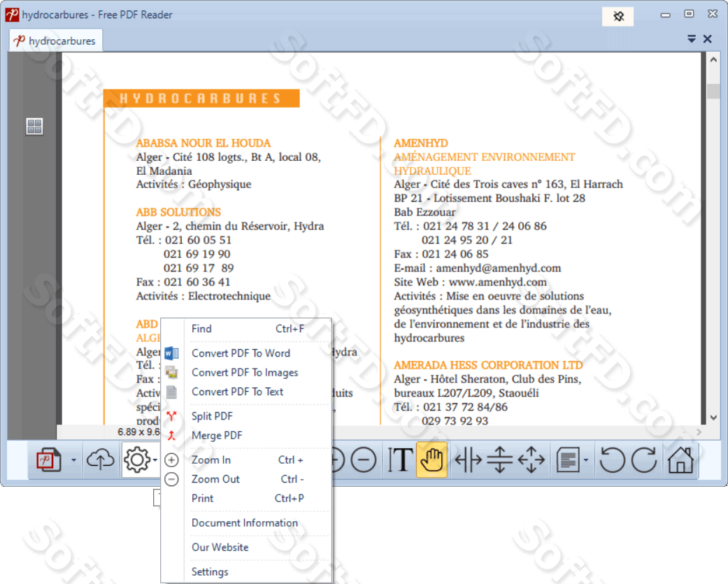Select the hydrocarbures tab
The image size is (728, 584).
tap(56, 41)
